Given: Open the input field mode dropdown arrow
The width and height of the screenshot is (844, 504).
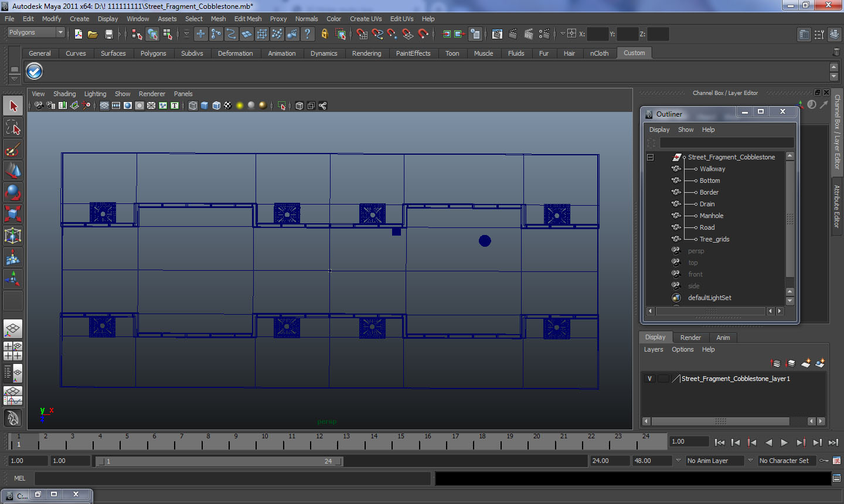Looking at the screenshot, I should (x=562, y=34).
